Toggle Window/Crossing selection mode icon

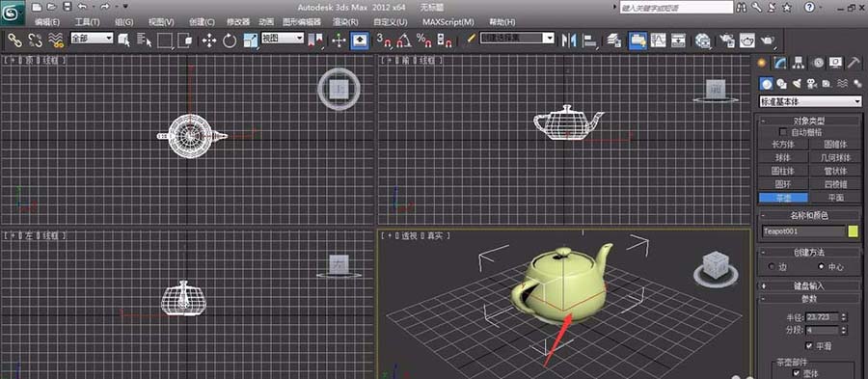186,40
